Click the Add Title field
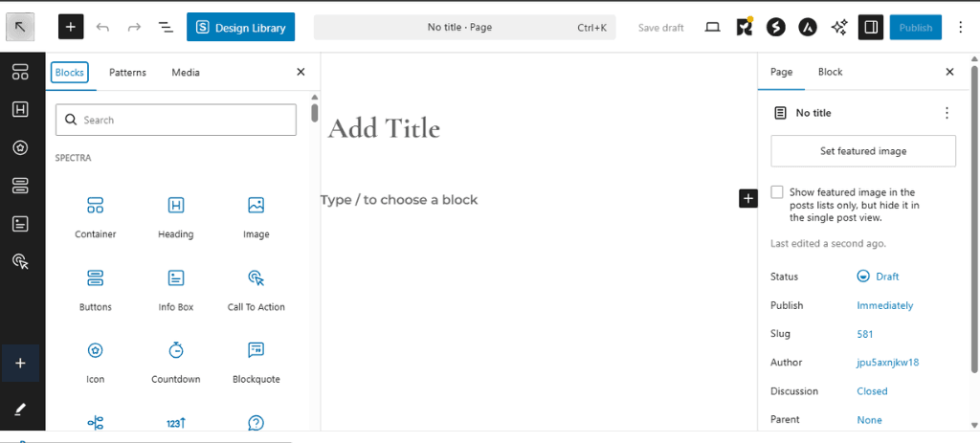This screenshot has height=443, width=980. tap(384, 129)
